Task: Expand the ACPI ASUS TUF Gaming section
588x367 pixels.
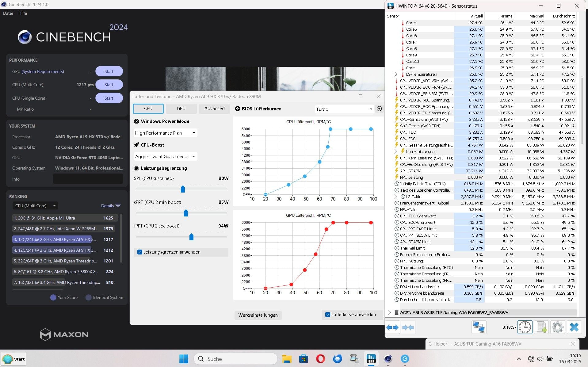Action: [x=389, y=312]
